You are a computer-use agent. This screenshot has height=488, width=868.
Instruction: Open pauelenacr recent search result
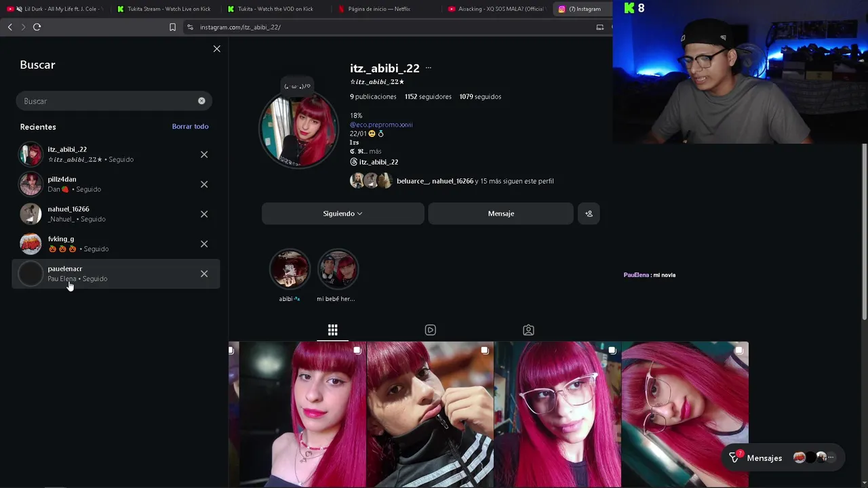(x=116, y=274)
